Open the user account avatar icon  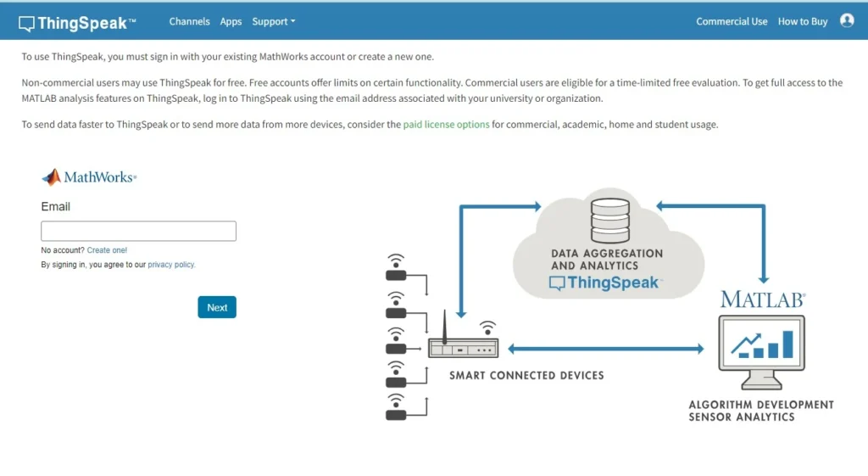click(847, 20)
